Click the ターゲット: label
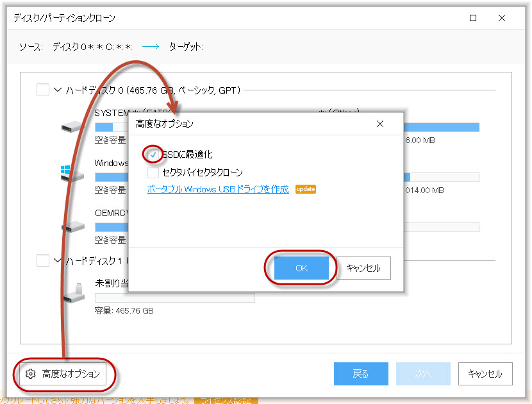Image resolution: width=532 pixels, height=404 pixels. (x=187, y=47)
